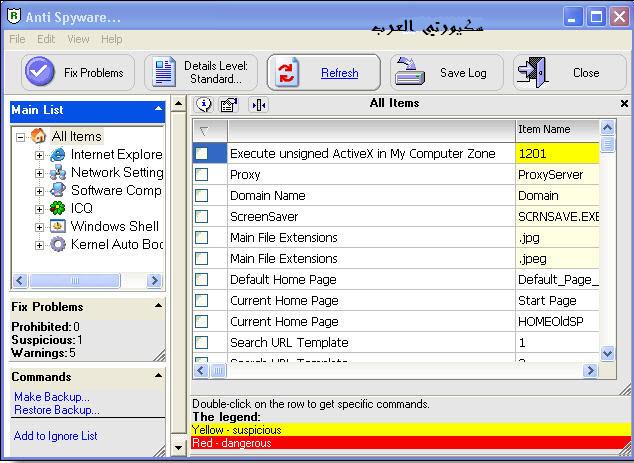Check the Search URL Template 1 checkbox

pyautogui.click(x=201, y=342)
